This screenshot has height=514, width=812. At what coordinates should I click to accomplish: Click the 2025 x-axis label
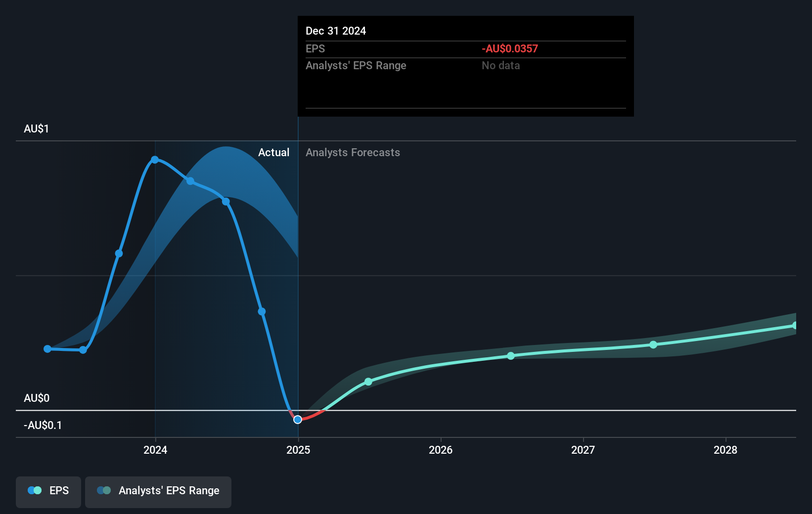coord(298,450)
